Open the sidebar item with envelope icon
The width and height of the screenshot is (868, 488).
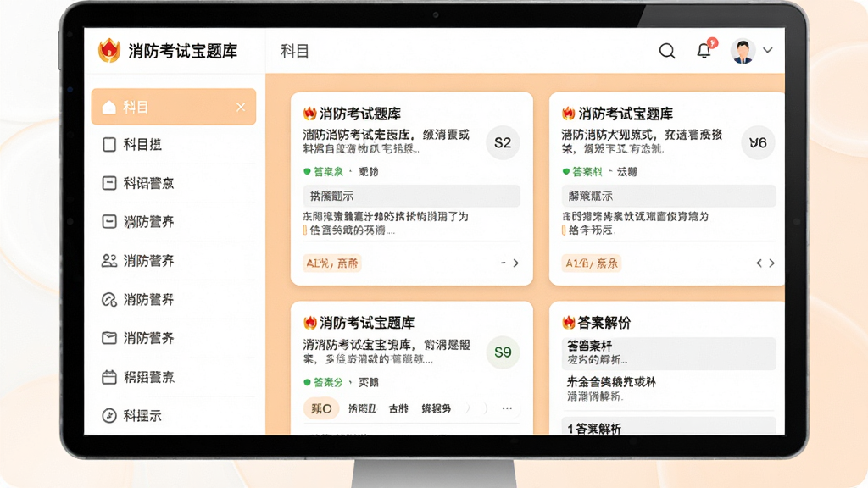click(174, 338)
